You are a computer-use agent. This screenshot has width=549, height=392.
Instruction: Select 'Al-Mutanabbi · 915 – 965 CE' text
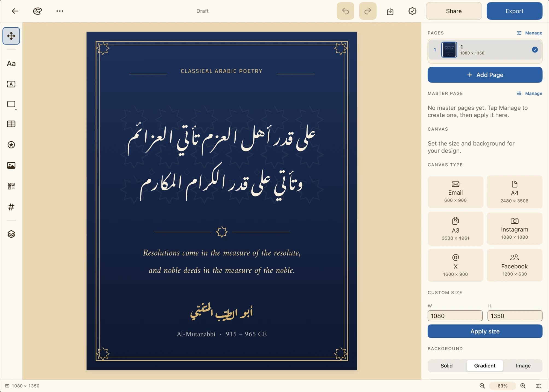221,334
